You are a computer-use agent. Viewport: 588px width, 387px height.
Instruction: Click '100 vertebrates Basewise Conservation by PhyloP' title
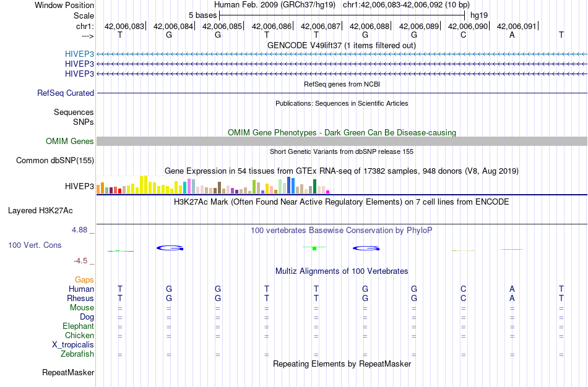pyautogui.click(x=342, y=231)
